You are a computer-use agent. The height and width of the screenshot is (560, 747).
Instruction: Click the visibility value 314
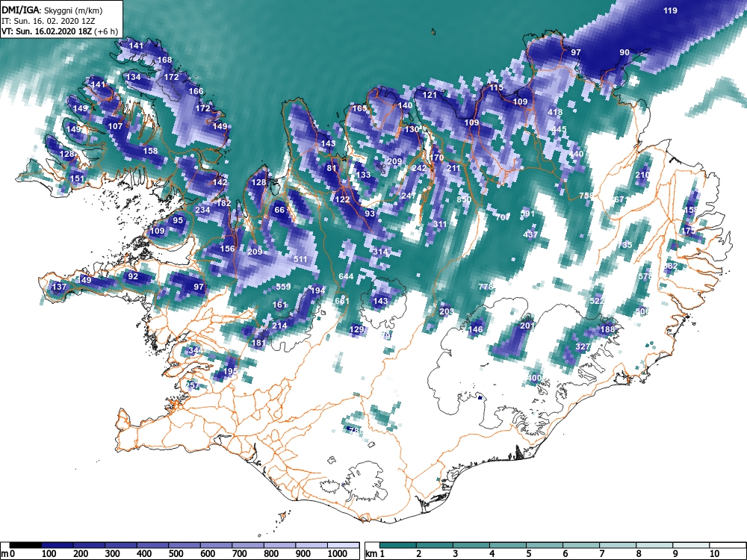(380, 252)
